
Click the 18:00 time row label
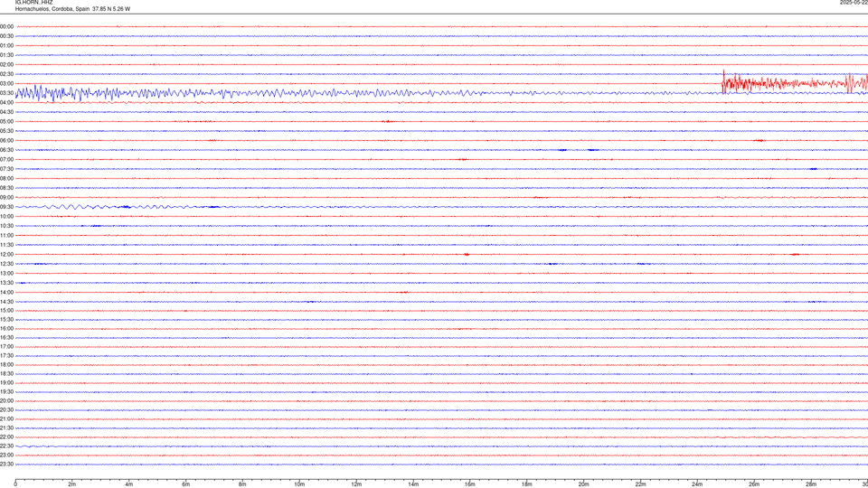[6, 364]
